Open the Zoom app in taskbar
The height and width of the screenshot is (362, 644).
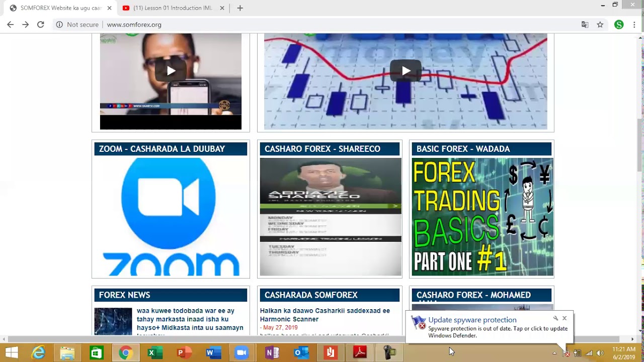tap(242, 353)
